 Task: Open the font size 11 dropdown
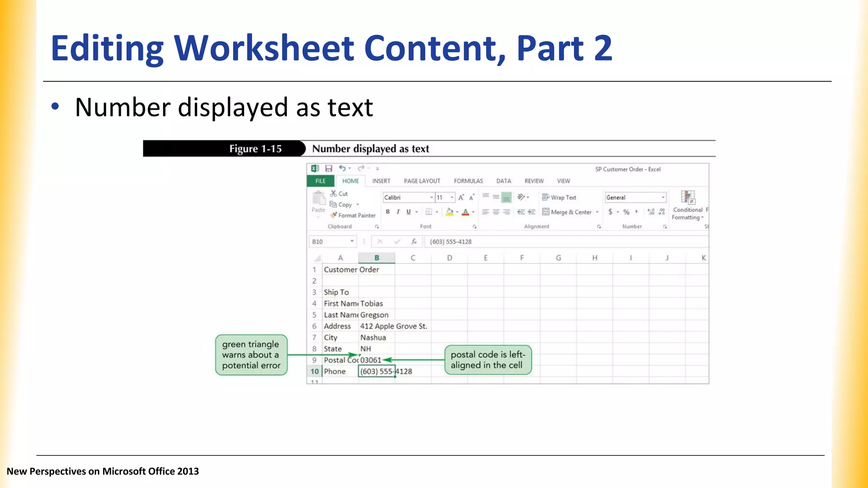(x=452, y=197)
